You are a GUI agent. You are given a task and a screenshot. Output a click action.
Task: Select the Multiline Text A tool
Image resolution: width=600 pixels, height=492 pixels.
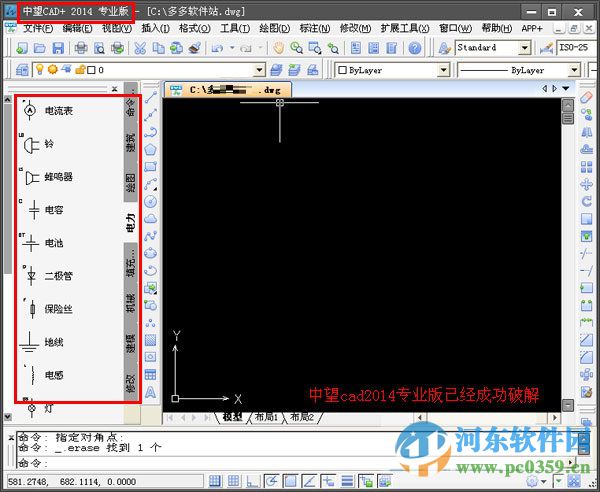(x=151, y=392)
